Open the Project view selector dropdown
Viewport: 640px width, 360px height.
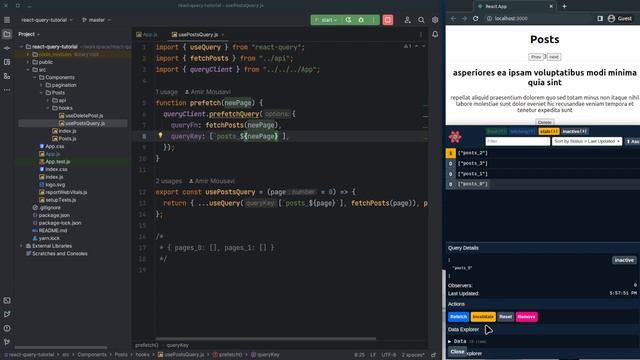(x=29, y=34)
